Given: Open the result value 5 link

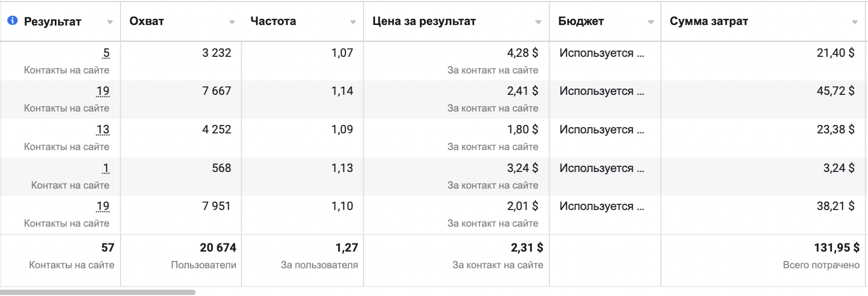Looking at the screenshot, I should (x=106, y=53).
